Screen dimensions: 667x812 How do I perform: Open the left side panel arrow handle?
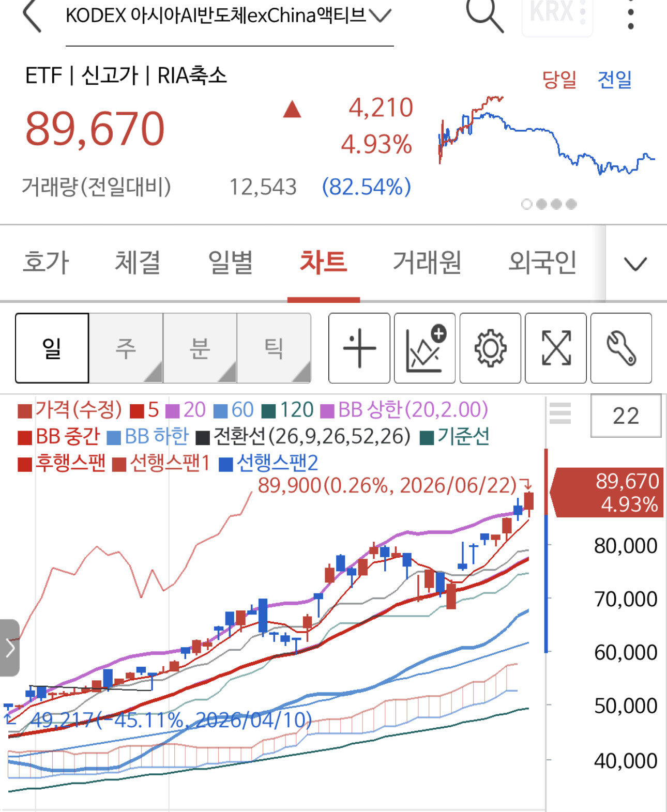[x=10, y=648]
